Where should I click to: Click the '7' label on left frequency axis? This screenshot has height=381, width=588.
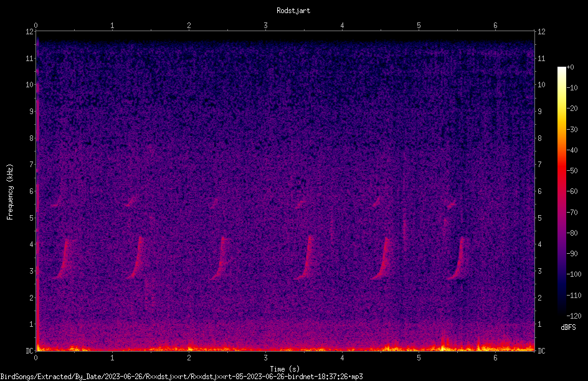[x=32, y=164]
